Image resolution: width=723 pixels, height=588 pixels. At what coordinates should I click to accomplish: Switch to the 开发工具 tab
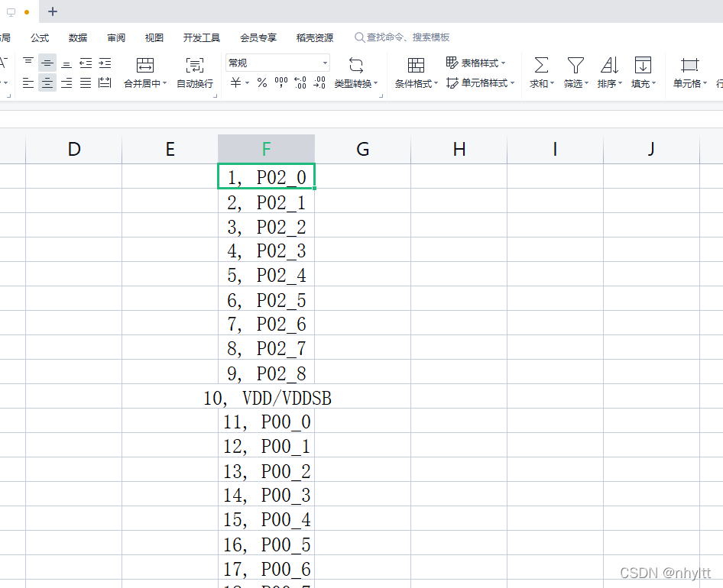click(x=202, y=37)
